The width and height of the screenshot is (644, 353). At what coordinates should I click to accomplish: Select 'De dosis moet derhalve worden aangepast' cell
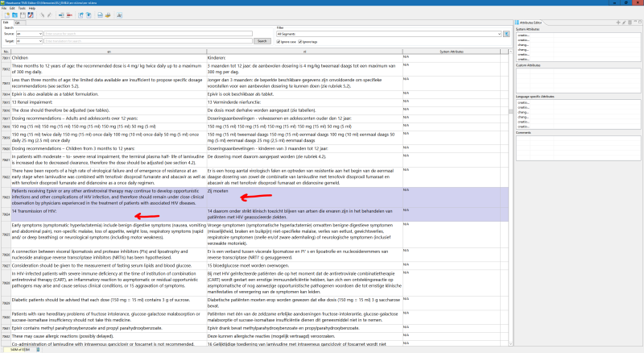click(x=304, y=110)
